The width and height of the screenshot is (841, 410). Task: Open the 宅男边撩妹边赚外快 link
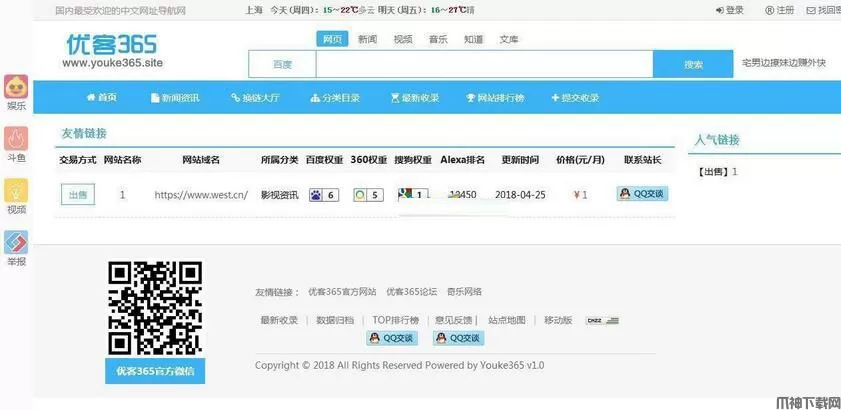[x=784, y=63]
